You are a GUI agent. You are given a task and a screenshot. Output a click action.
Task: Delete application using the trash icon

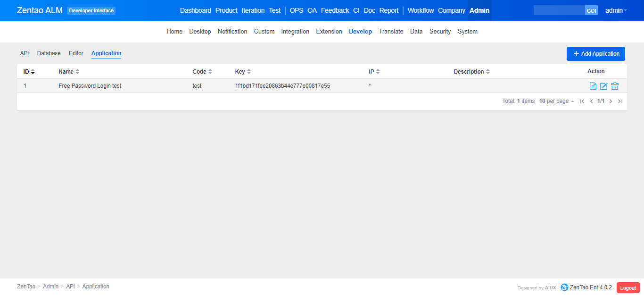coord(615,86)
